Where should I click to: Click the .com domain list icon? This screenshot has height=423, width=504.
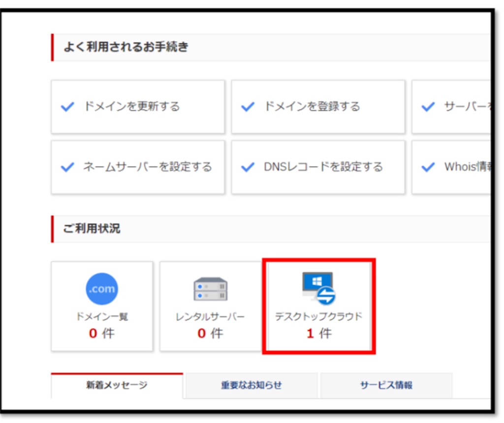101,288
